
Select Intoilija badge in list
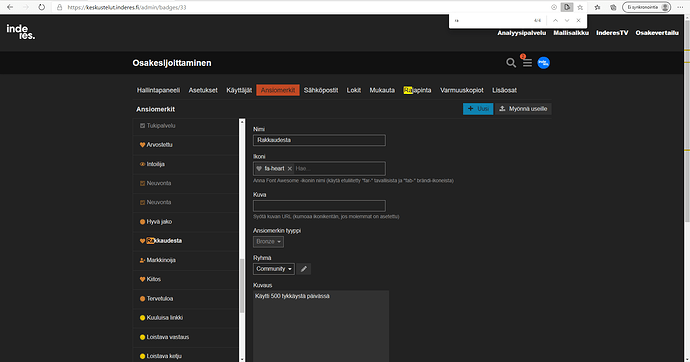pos(186,164)
